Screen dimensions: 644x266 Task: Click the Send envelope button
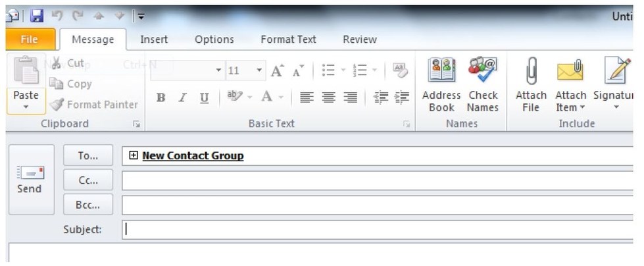click(x=28, y=179)
